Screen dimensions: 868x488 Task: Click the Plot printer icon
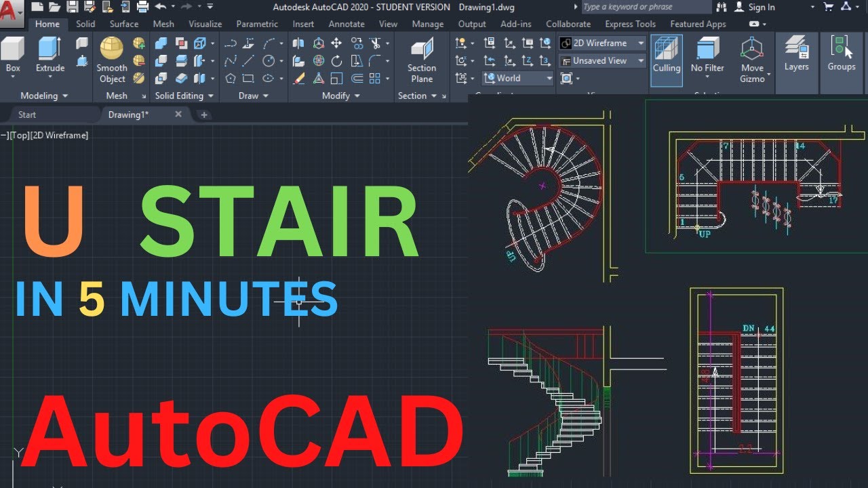[142, 7]
